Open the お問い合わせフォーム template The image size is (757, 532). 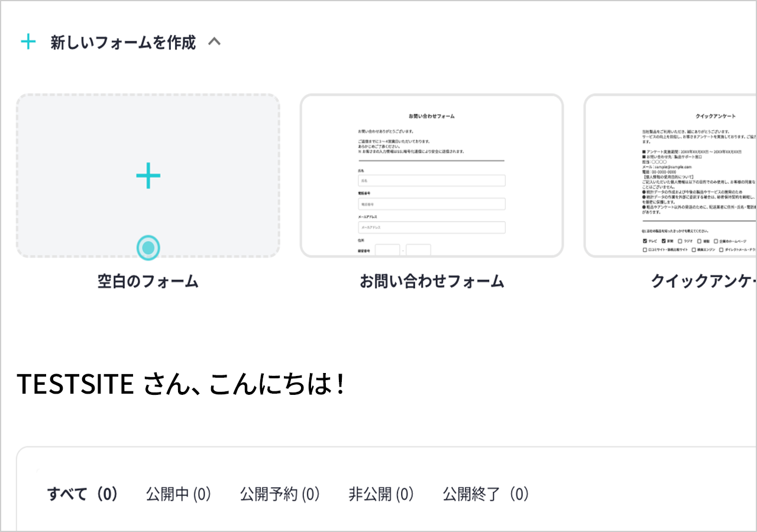(x=433, y=174)
